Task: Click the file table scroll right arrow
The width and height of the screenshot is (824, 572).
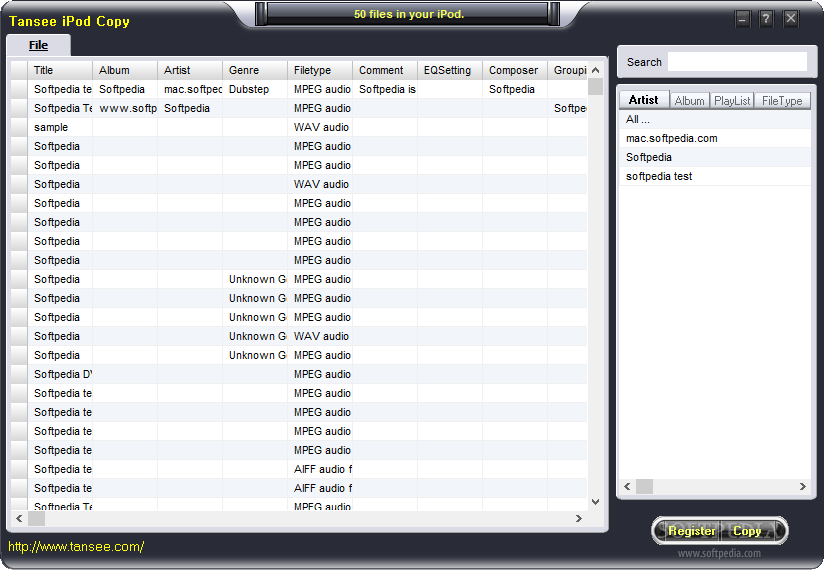Action: pyautogui.click(x=579, y=518)
